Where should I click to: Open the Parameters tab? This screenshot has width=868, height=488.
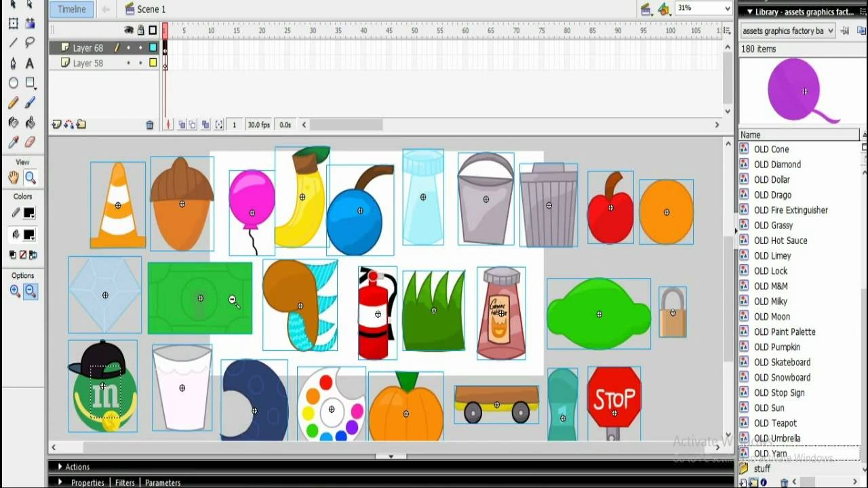[x=163, y=483]
